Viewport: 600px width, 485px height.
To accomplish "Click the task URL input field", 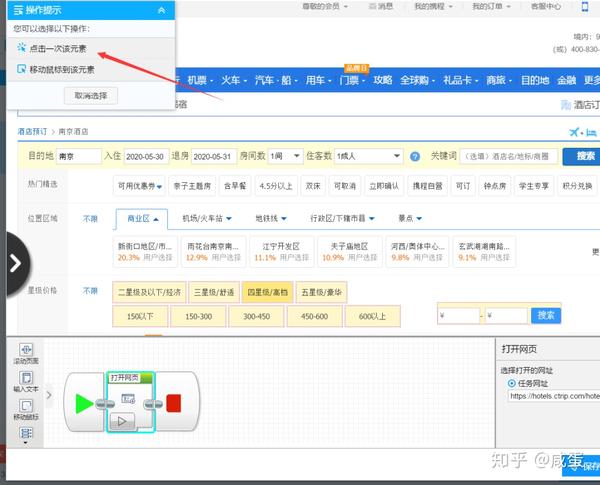I will pyautogui.click(x=554, y=396).
